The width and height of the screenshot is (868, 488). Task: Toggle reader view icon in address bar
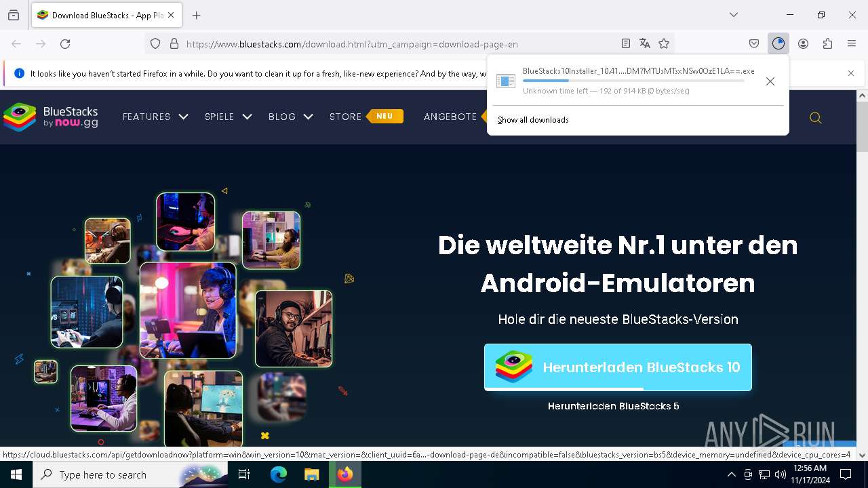pyautogui.click(x=626, y=44)
